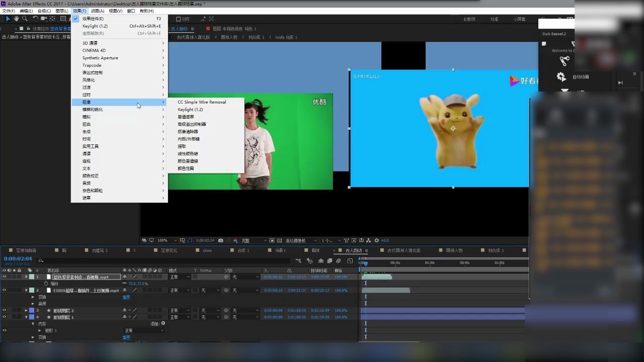Click reset exposure icon in the viewer

click(x=377, y=240)
